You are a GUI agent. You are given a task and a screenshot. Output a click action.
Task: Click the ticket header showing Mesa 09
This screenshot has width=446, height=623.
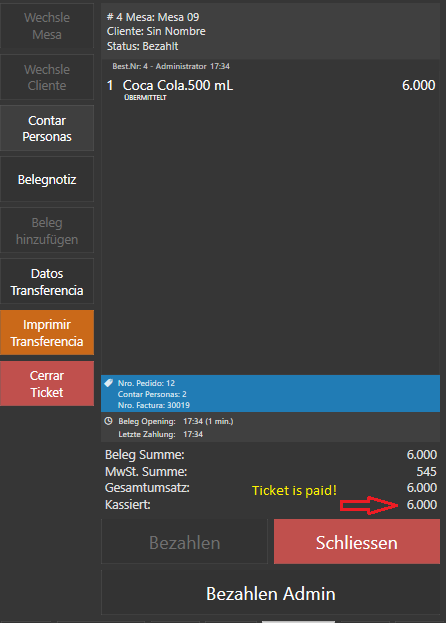click(x=270, y=31)
